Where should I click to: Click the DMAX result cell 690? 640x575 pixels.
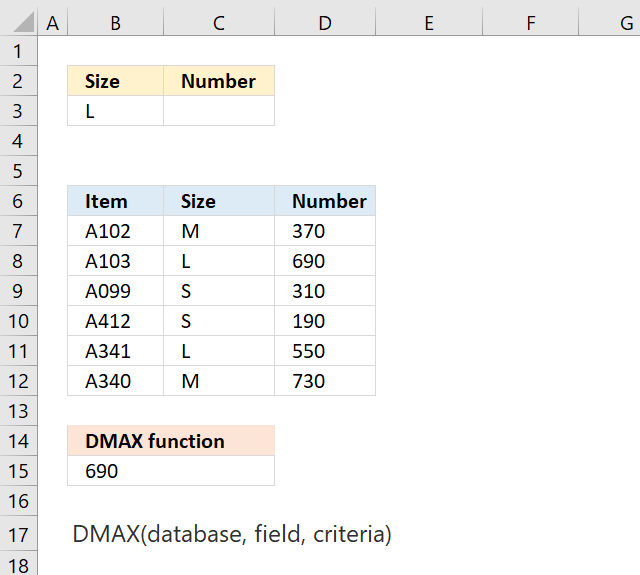[171, 471]
